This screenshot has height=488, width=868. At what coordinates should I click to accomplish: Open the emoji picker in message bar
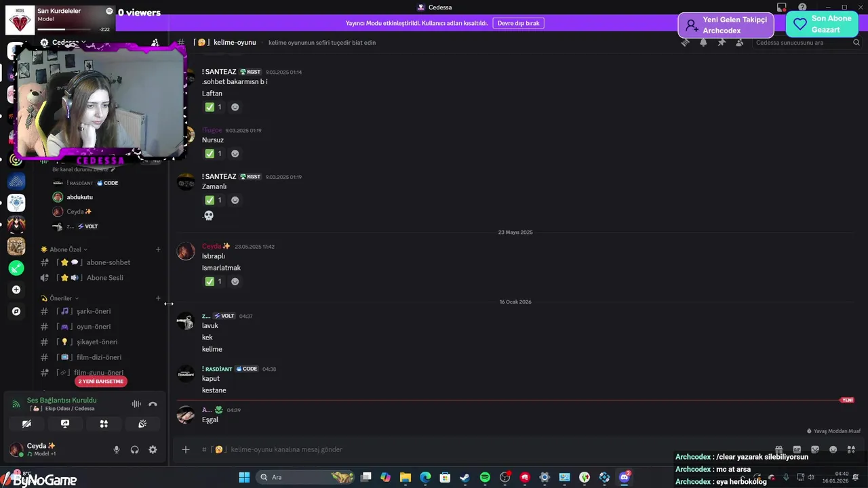[x=833, y=449]
